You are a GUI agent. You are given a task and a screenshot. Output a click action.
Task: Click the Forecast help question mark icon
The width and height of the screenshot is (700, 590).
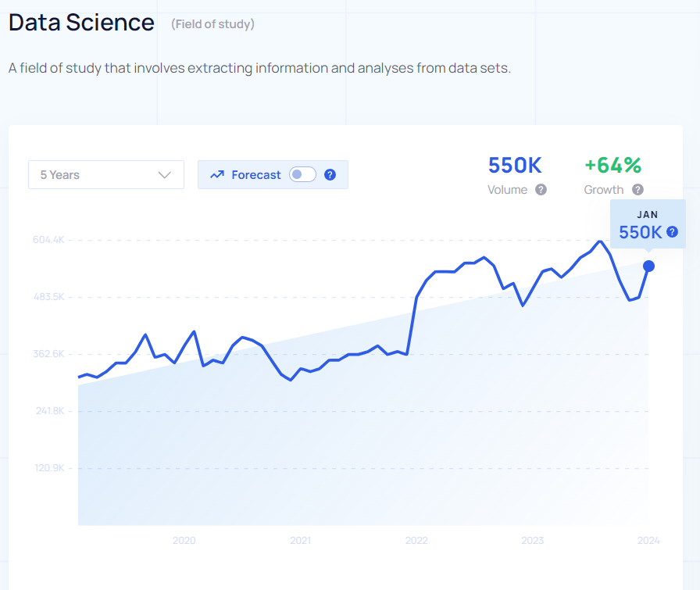click(330, 174)
